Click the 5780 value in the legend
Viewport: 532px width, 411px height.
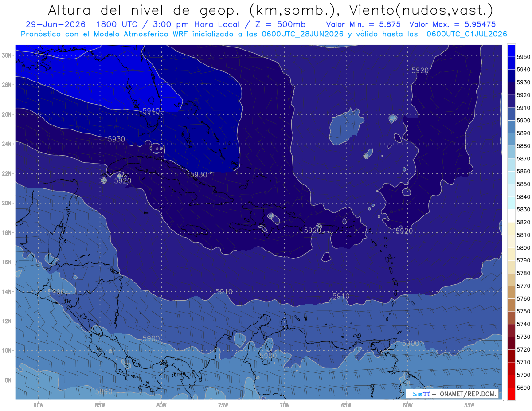click(x=524, y=273)
